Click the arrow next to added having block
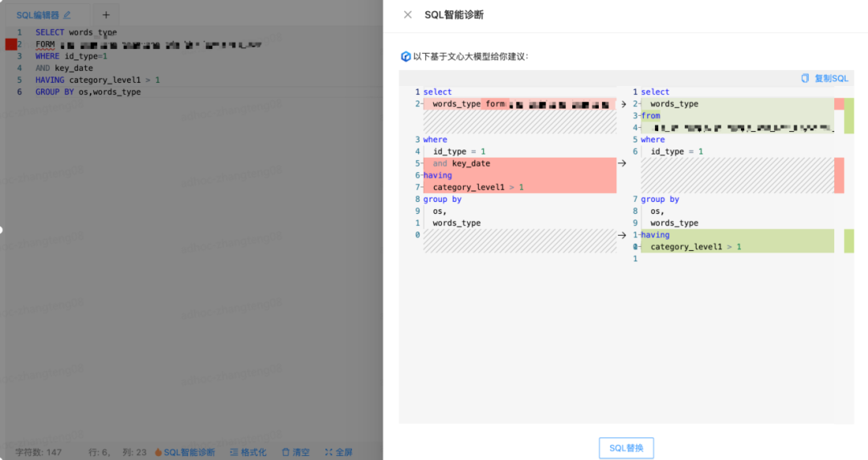The image size is (868, 460). 621,235
